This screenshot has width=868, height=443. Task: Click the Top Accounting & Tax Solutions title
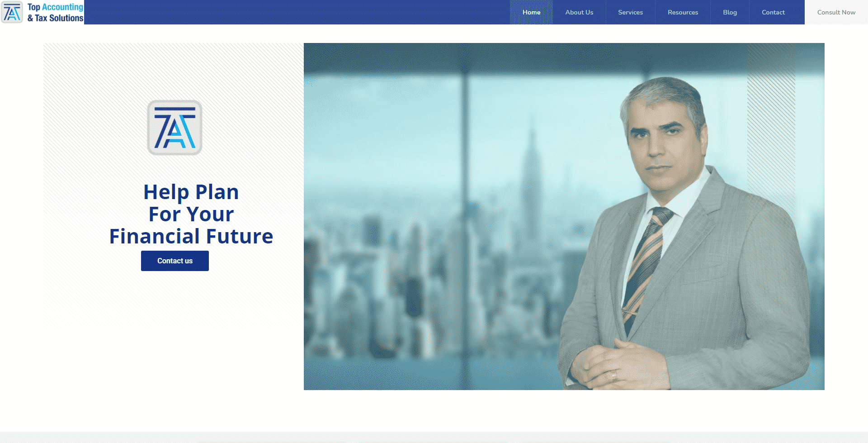point(55,12)
